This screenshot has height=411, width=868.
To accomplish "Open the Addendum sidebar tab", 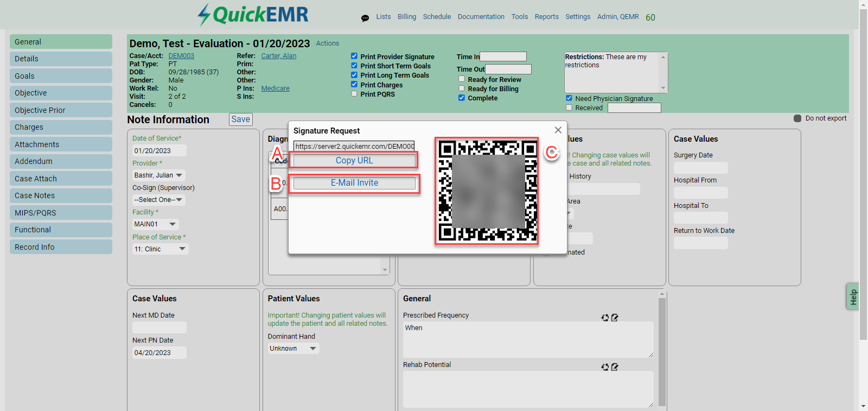I will pyautogui.click(x=61, y=161).
